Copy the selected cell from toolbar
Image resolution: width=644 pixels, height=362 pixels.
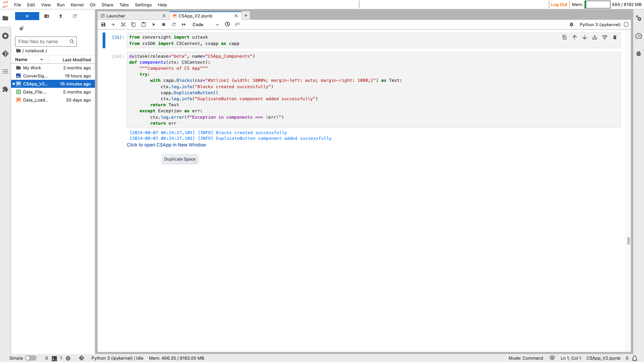(133, 24)
